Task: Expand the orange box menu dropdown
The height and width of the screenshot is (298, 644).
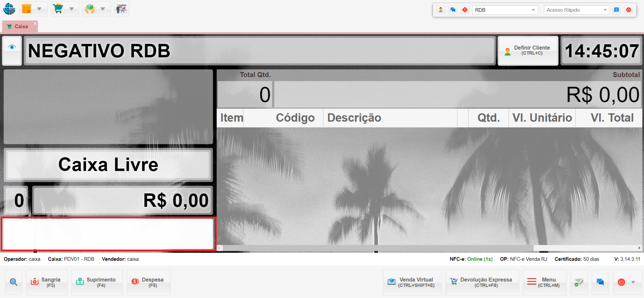Action: tap(39, 9)
